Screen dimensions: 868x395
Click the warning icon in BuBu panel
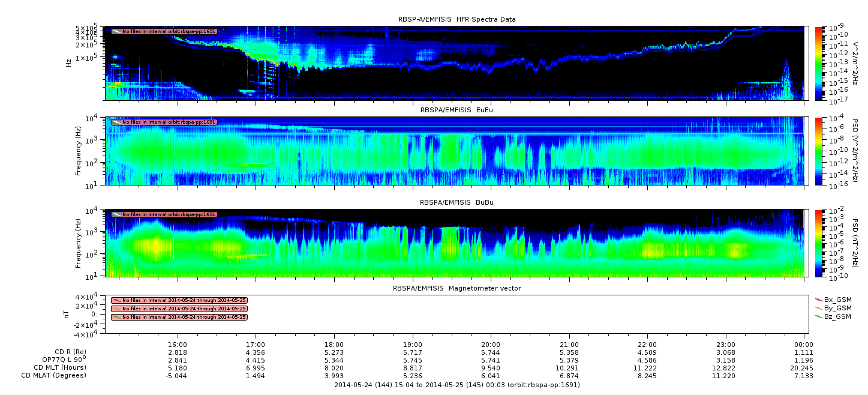coord(116,214)
